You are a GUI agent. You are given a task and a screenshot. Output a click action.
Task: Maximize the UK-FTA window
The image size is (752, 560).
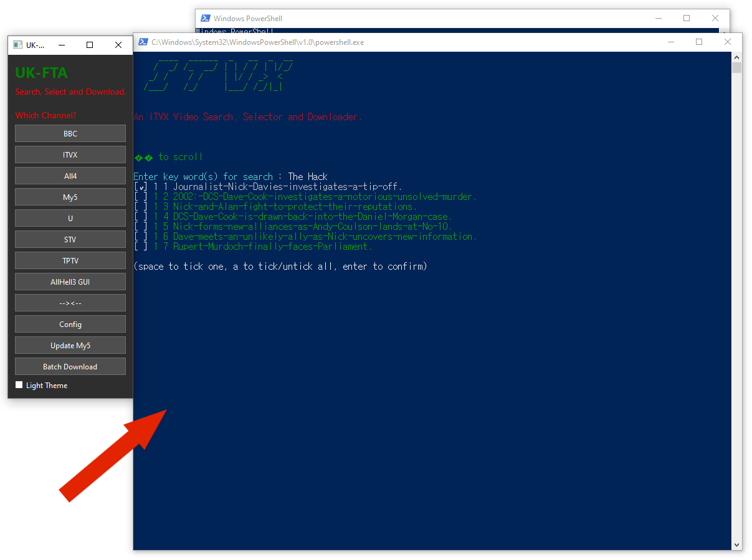tap(90, 45)
